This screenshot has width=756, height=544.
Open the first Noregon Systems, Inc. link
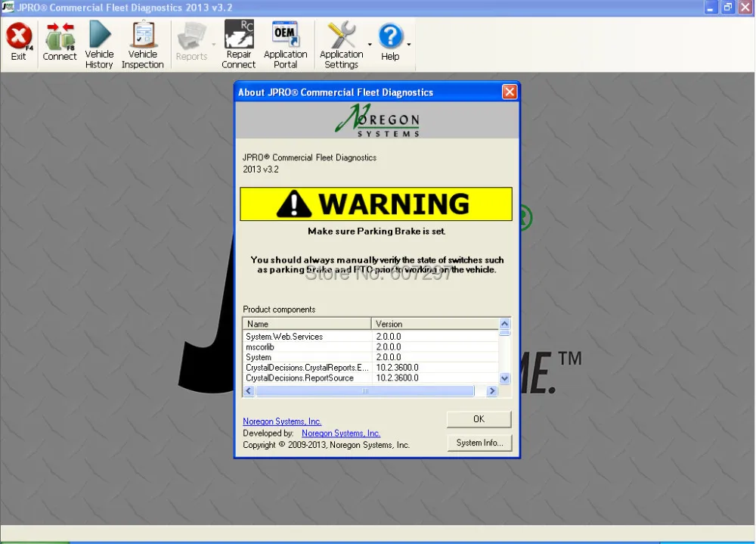pyautogui.click(x=282, y=421)
